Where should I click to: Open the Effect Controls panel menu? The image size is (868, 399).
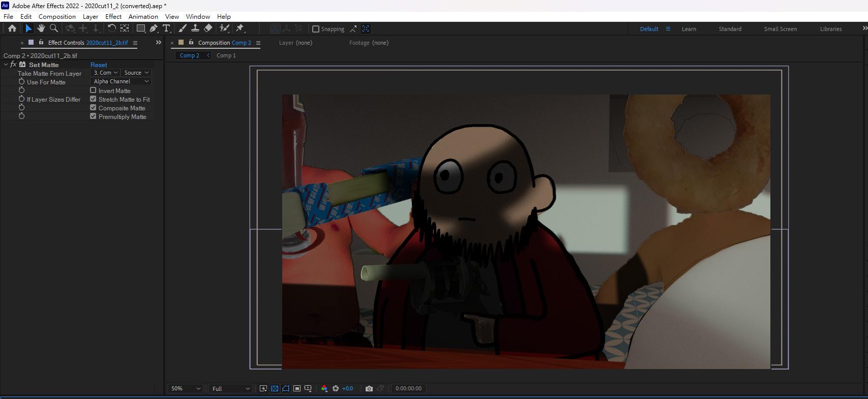[x=135, y=43]
